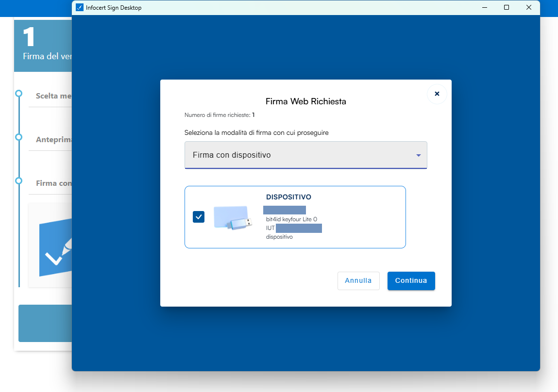This screenshot has width=558, height=392.
Task: Select 'Anteprim...' step in background page
Action: tap(53, 140)
